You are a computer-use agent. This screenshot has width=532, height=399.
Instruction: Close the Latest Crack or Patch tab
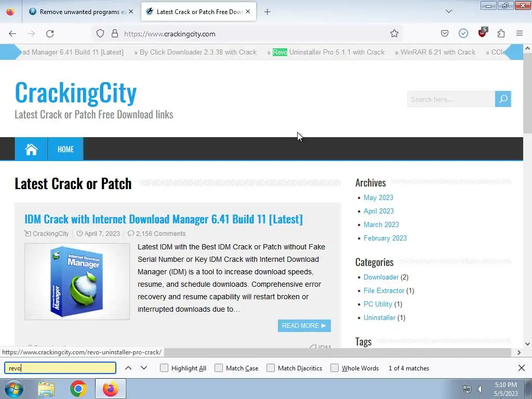[248, 11]
